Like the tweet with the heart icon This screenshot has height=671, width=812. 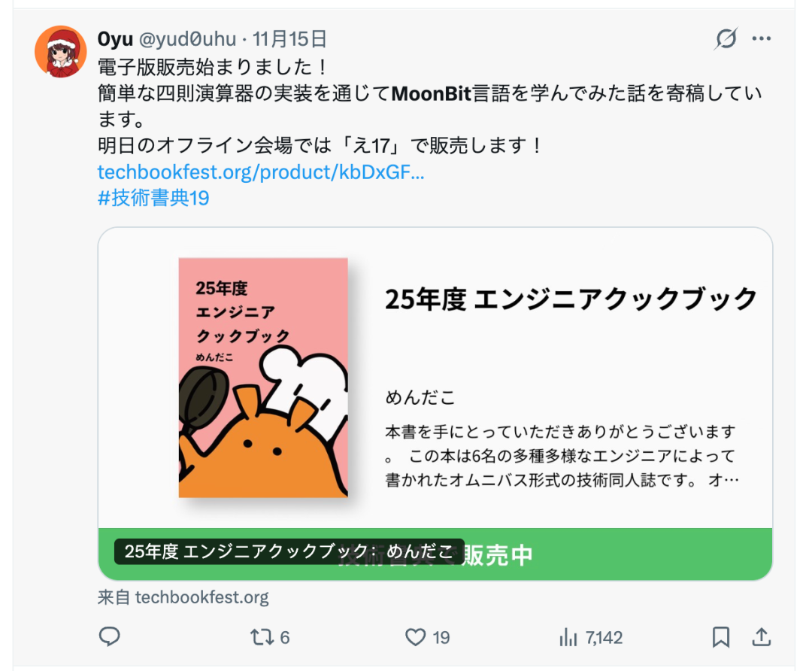tap(417, 637)
